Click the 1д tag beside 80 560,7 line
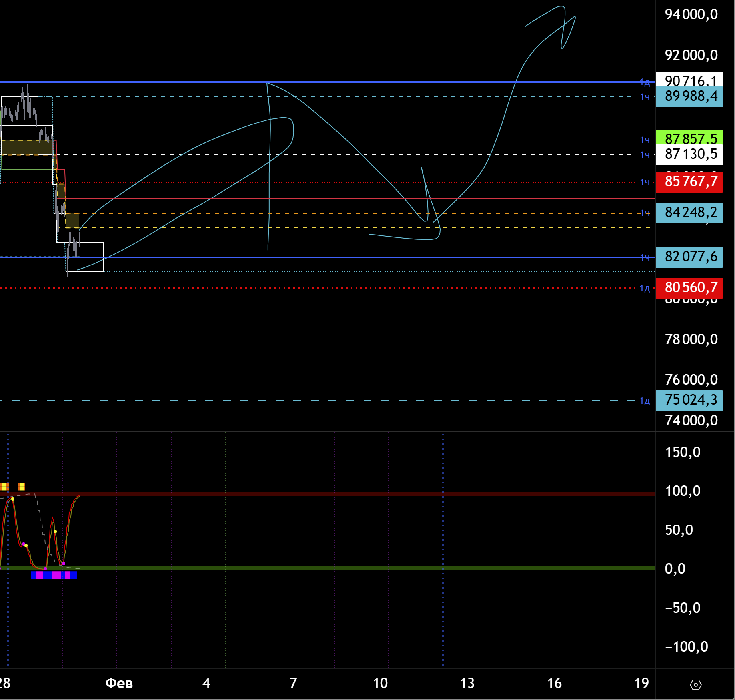This screenshot has width=735, height=700. pyautogui.click(x=644, y=288)
